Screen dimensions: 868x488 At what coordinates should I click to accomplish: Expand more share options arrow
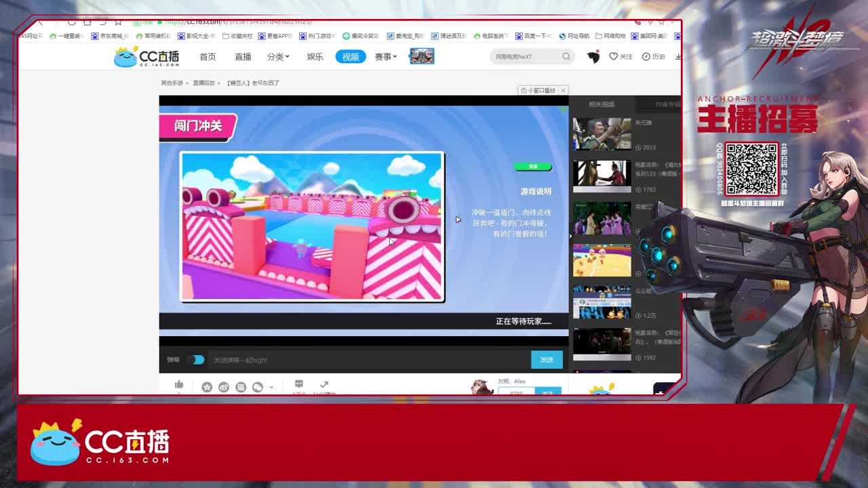click(x=271, y=388)
